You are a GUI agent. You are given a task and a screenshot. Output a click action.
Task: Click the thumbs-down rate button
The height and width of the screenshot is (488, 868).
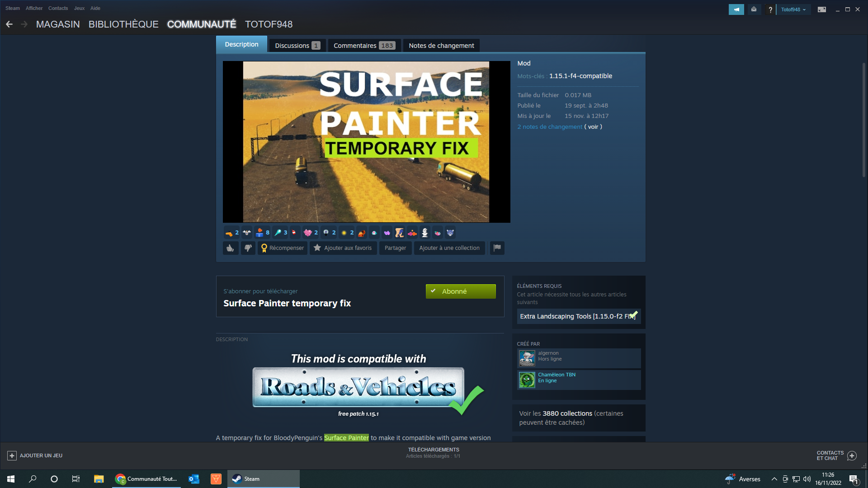[x=248, y=248]
